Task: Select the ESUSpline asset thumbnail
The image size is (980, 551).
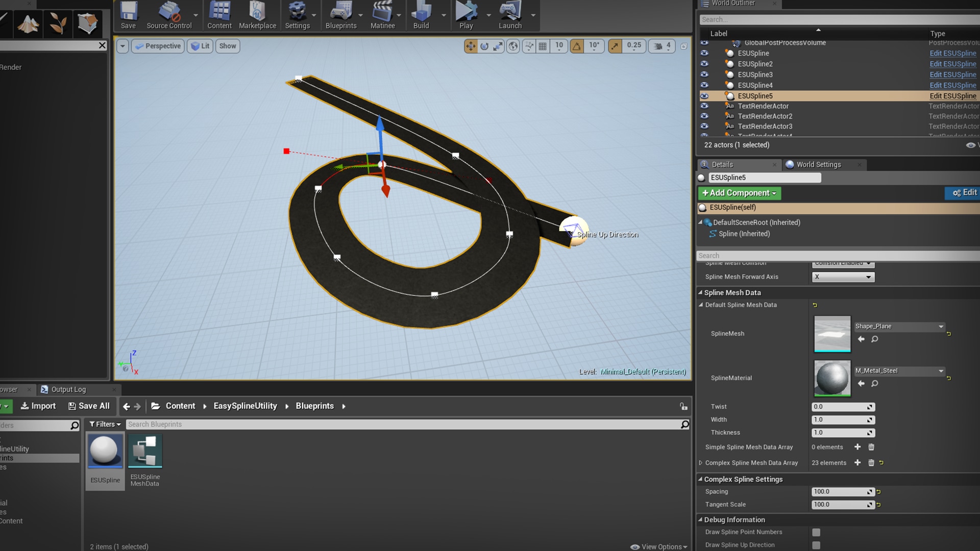Action: [x=105, y=451]
